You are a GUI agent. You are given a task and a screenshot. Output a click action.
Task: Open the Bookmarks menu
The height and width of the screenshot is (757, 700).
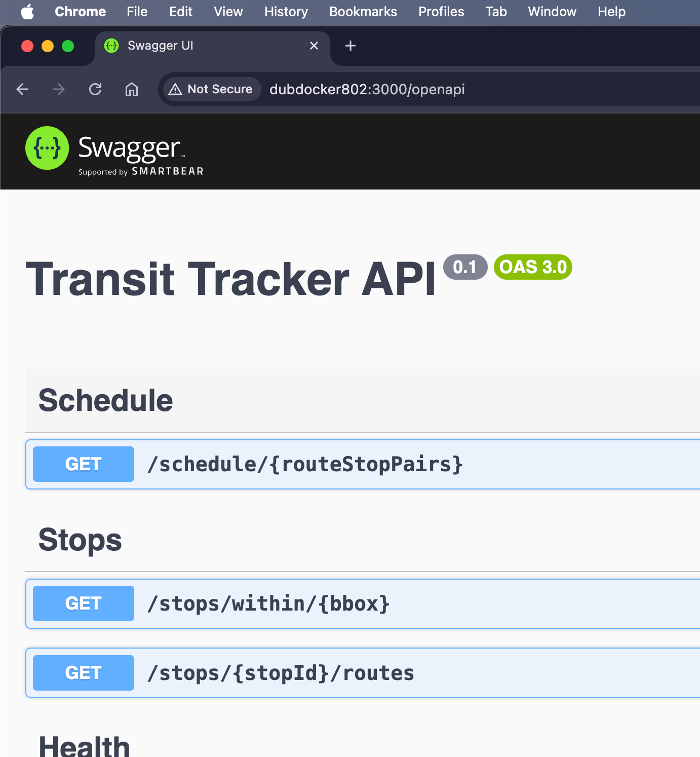coord(363,12)
